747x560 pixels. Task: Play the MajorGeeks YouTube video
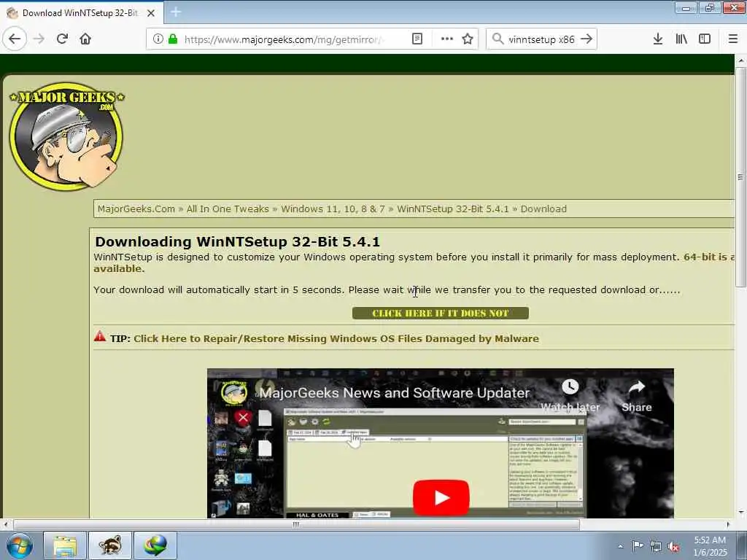441,497
